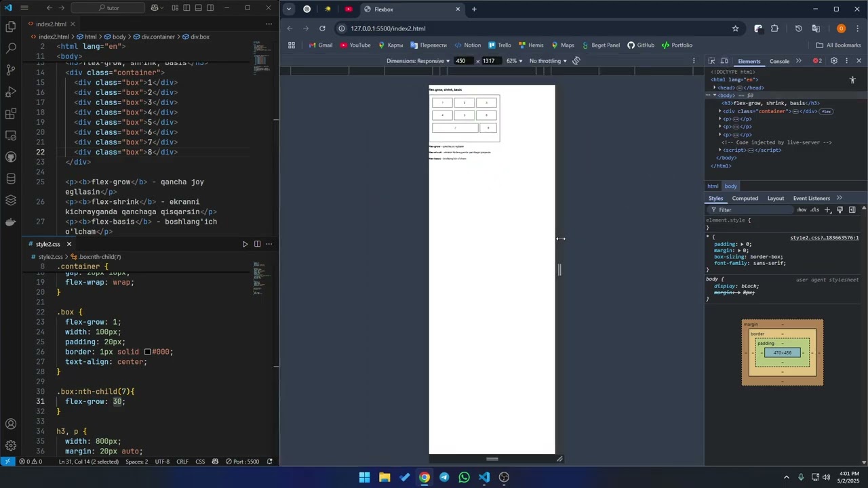
Task: Open more actions for the index2.html editor
Action: (x=269, y=24)
